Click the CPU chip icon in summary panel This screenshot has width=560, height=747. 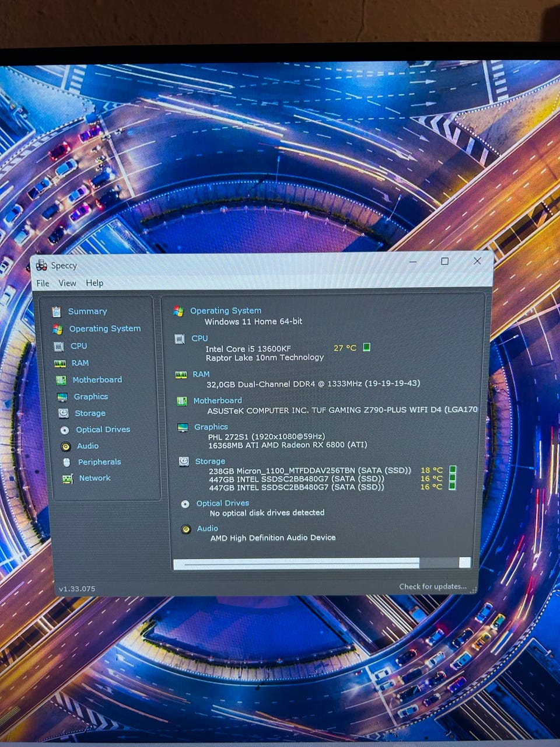[x=180, y=339]
